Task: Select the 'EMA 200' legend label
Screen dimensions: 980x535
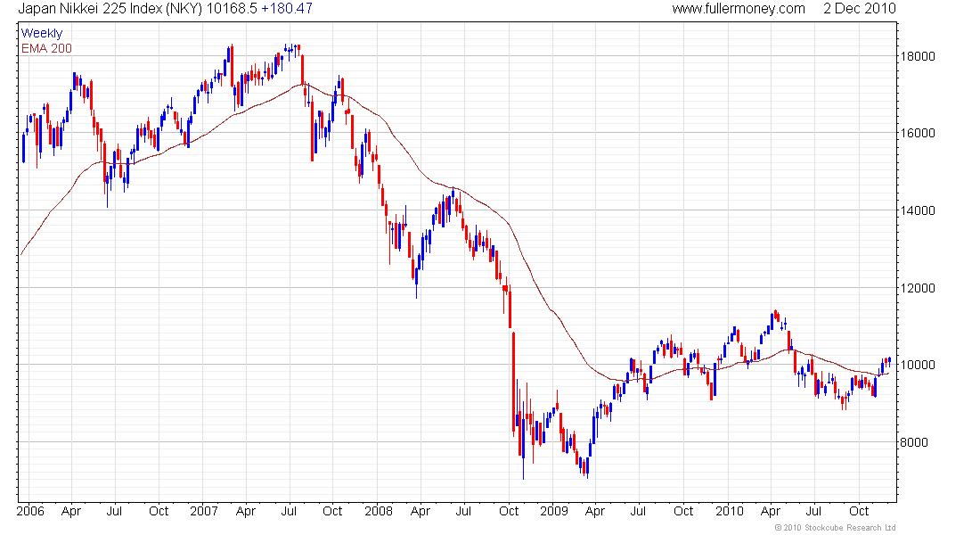Action: point(46,48)
